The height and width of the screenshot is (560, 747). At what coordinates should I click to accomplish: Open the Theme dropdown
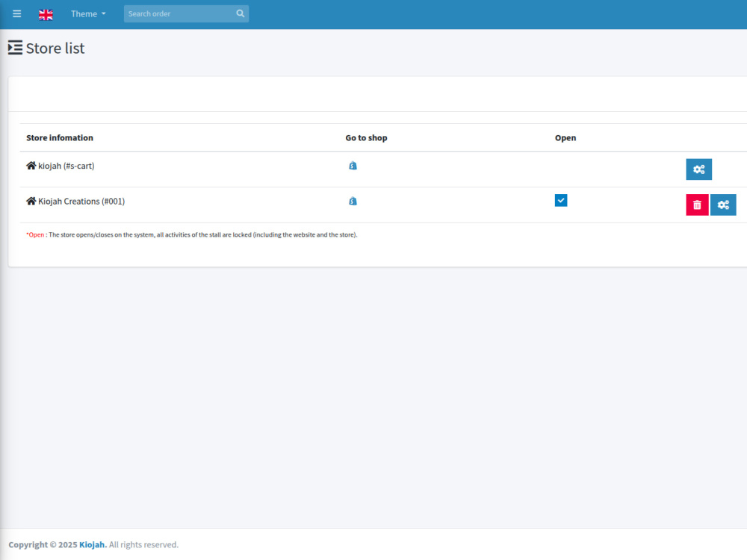tap(88, 13)
